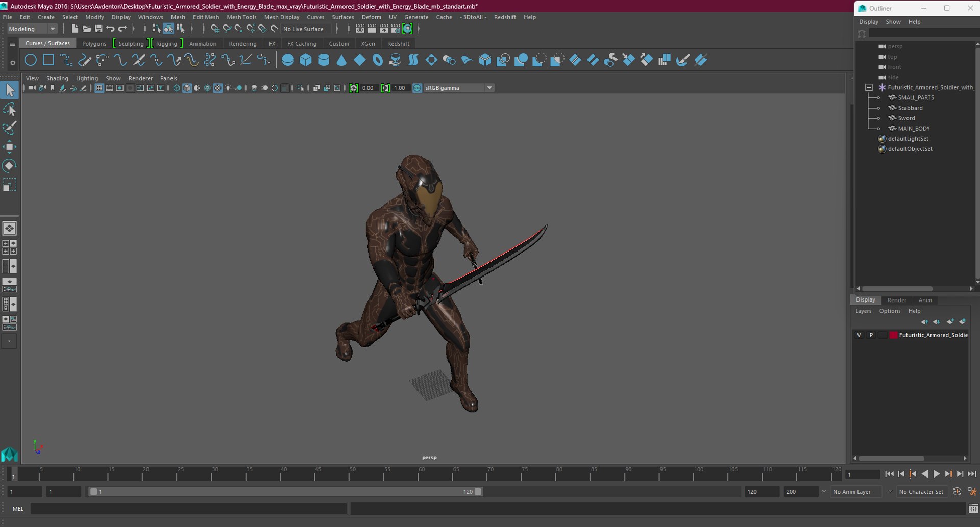Viewport: 980px width, 527px height.
Task: Create a NURBS plane from shelf
Action: click(360, 60)
